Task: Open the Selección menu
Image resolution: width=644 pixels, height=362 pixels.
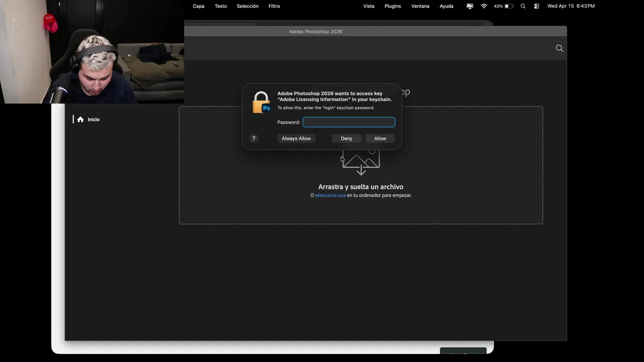Action: pos(248,6)
